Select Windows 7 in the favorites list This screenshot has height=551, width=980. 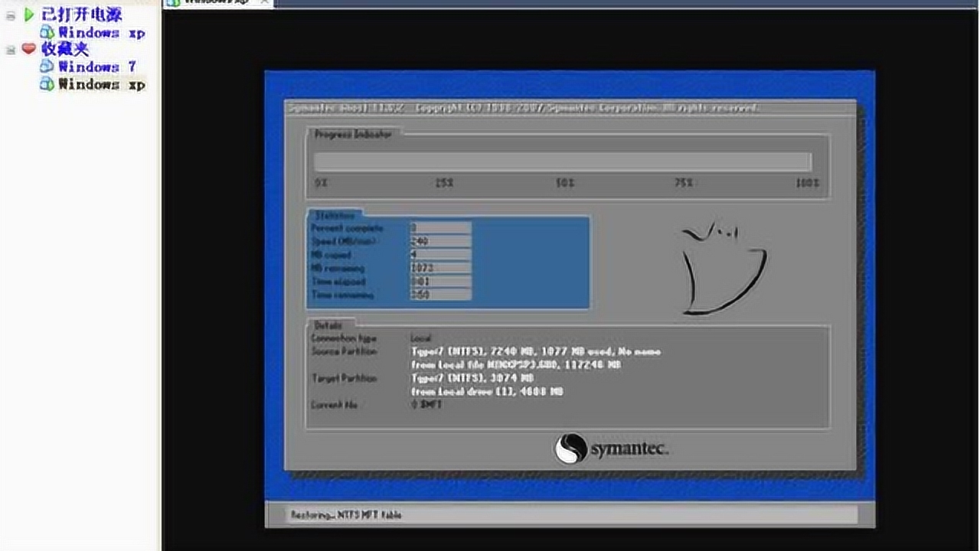pos(96,67)
